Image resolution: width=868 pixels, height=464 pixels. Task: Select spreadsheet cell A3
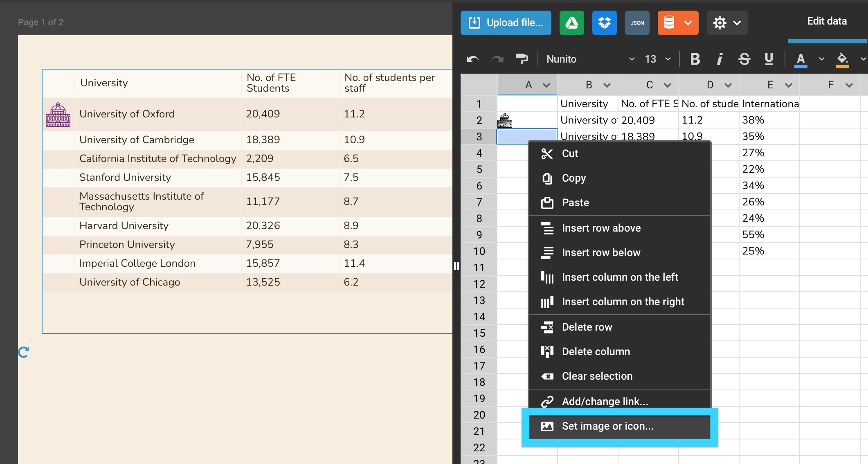(x=527, y=136)
